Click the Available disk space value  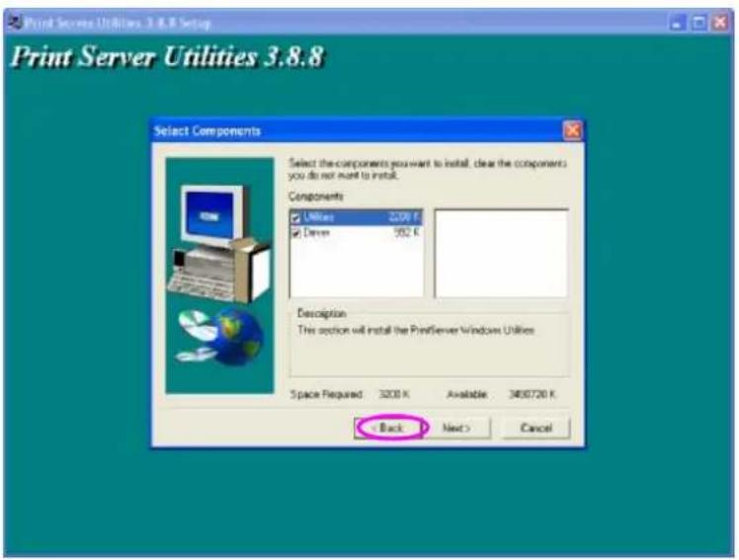533,394
